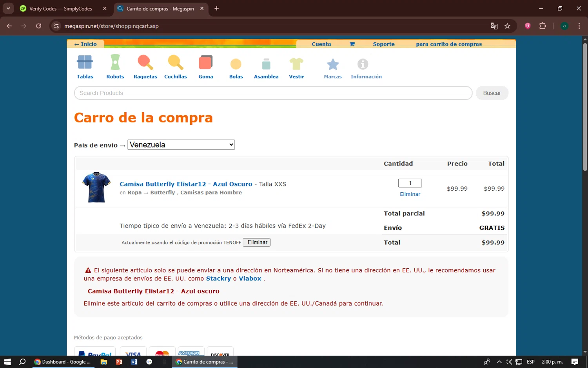Go back to the previous page
The width and height of the screenshot is (588, 368).
pyautogui.click(x=9, y=26)
